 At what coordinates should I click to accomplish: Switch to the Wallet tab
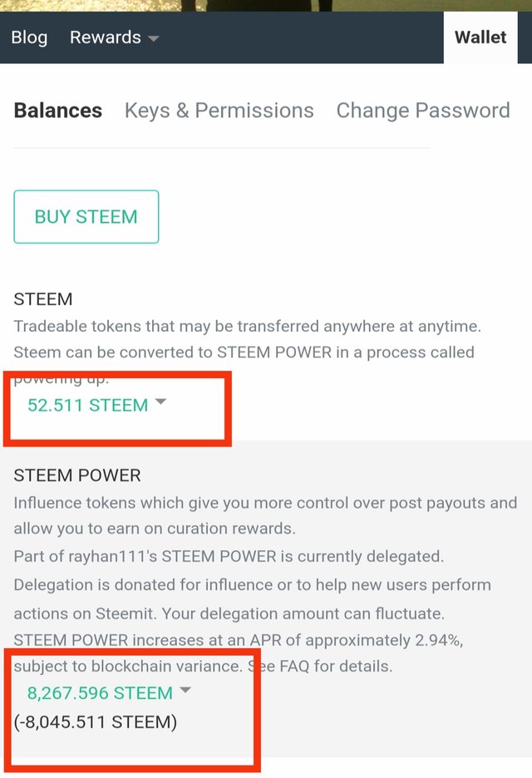coord(480,37)
